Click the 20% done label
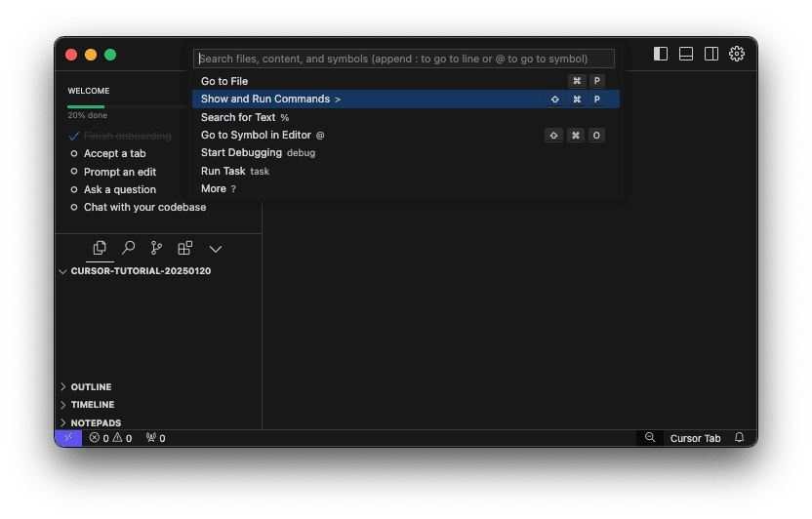The width and height of the screenshot is (812, 519). [88, 115]
